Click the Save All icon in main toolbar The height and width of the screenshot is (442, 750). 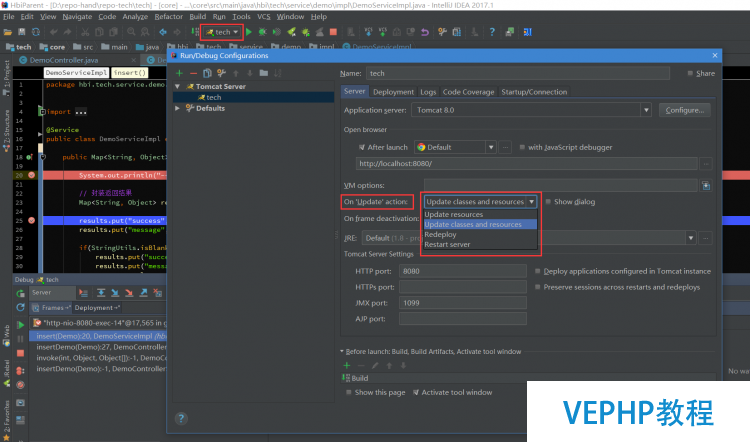tap(22, 32)
